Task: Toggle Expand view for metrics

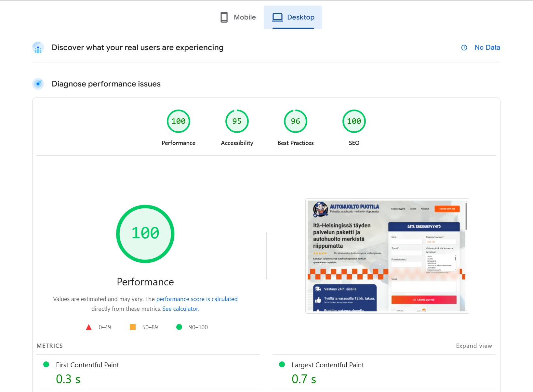Action: [x=474, y=346]
